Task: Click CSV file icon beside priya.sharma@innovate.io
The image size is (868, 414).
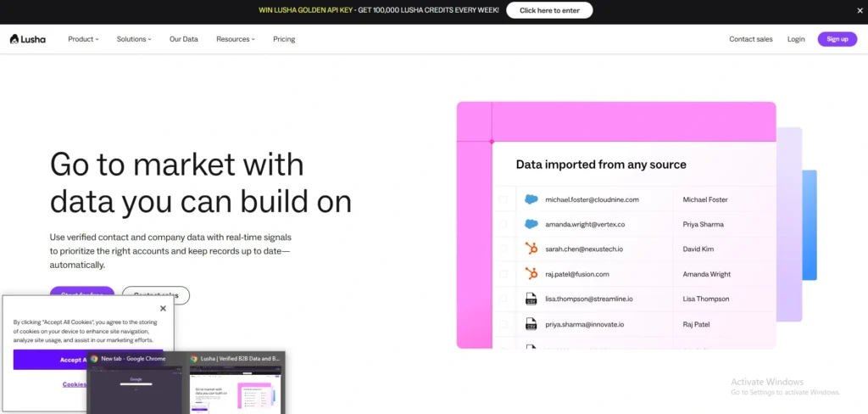Action: (x=531, y=324)
